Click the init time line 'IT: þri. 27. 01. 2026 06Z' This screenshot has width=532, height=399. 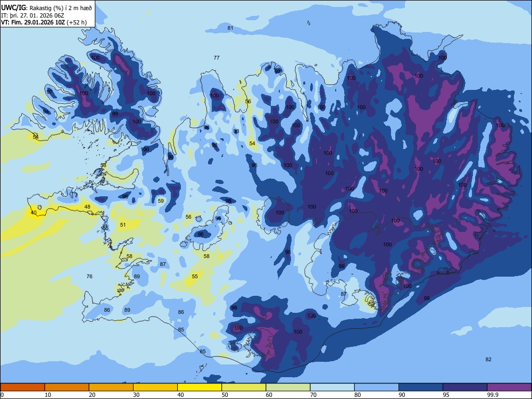tap(32, 15)
